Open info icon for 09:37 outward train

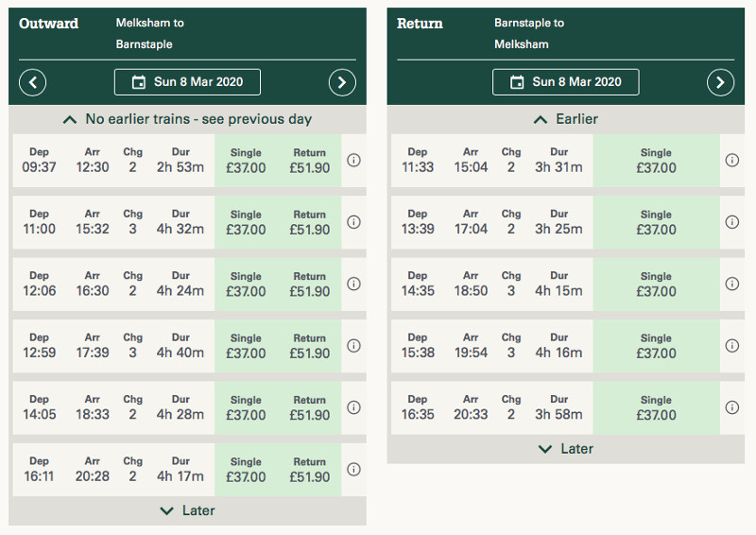click(354, 161)
